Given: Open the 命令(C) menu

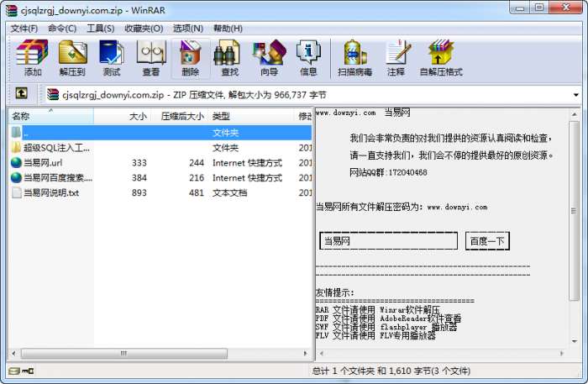Looking at the screenshot, I should click(x=62, y=29).
